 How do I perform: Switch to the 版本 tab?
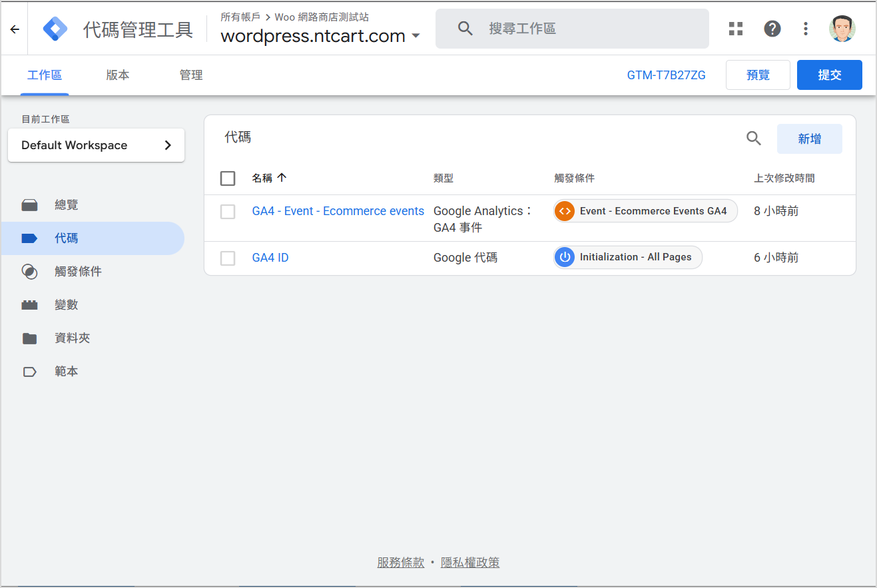click(118, 75)
